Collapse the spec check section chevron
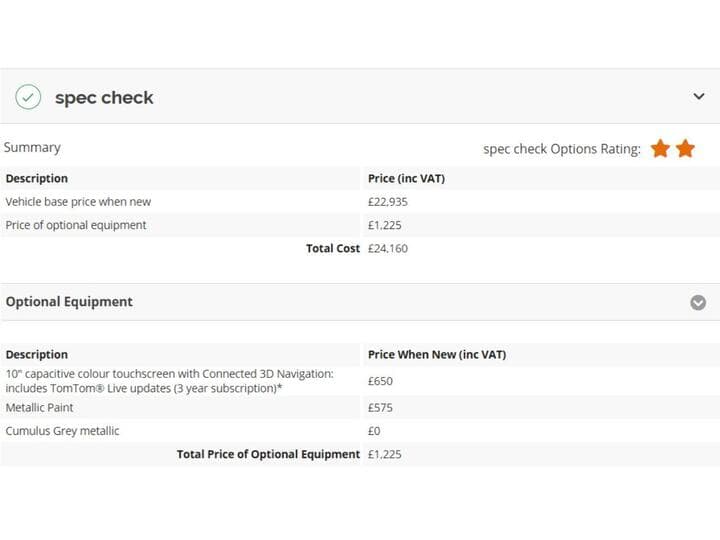Screen dimensions: 720x540 [x=699, y=97]
